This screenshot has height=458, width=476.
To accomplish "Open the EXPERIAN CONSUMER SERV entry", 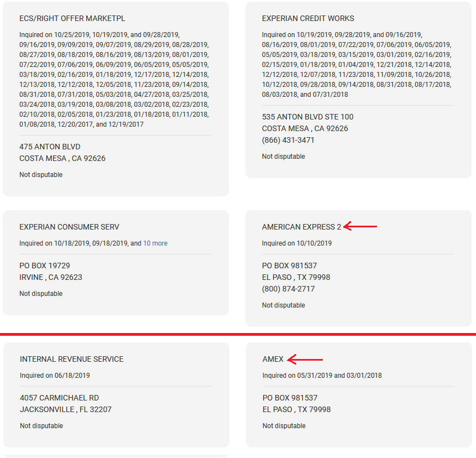I will click(70, 227).
